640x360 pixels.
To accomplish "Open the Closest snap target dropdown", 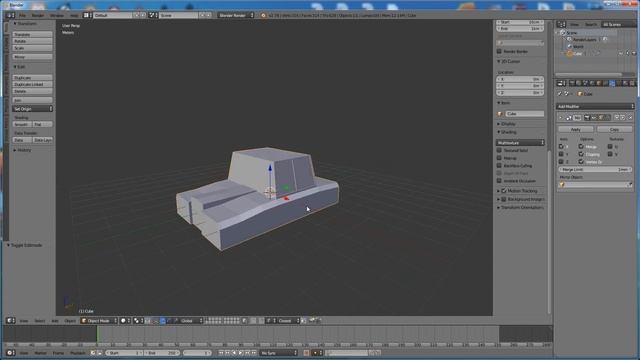I will pyautogui.click(x=289, y=321).
